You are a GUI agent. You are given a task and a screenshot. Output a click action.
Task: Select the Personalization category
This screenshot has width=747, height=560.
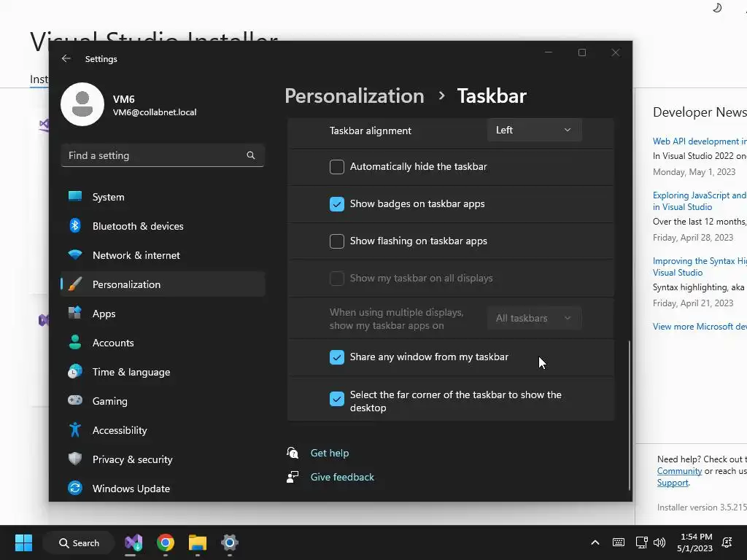click(x=163, y=284)
